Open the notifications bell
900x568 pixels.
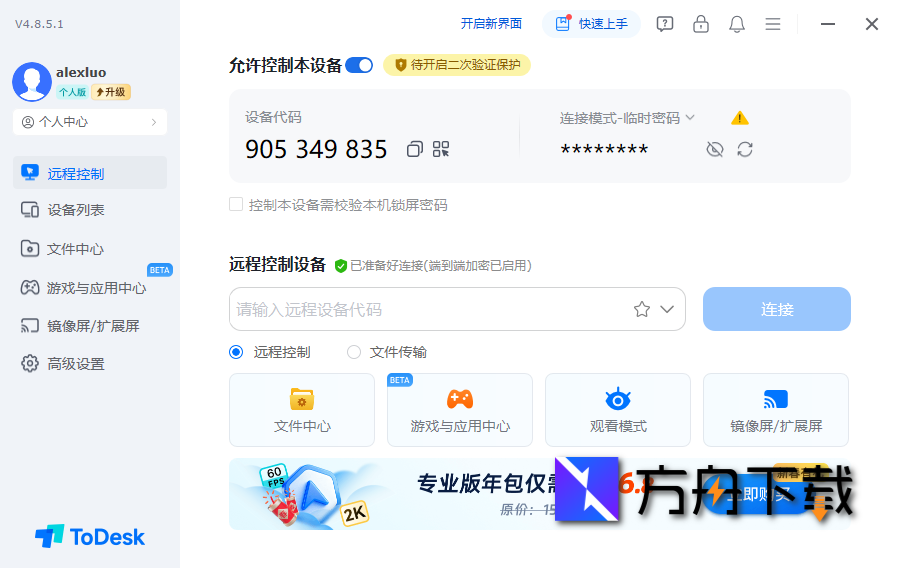click(x=737, y=24)
